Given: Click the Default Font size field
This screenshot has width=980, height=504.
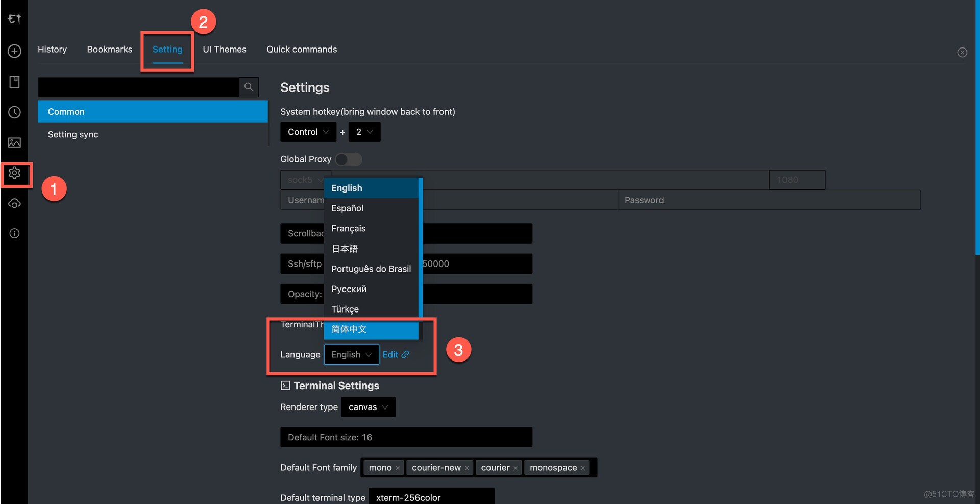Looking at the screenshot, I should point(406,437).
